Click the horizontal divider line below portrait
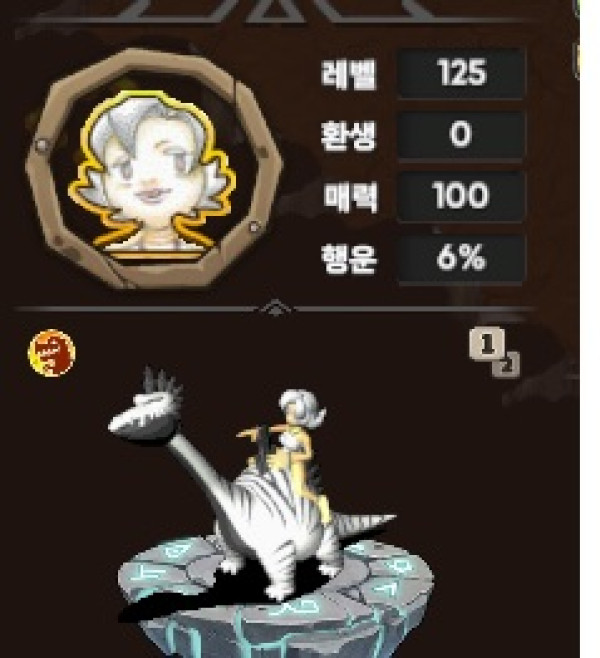600x658 pixels. click(x=275, y=309)
